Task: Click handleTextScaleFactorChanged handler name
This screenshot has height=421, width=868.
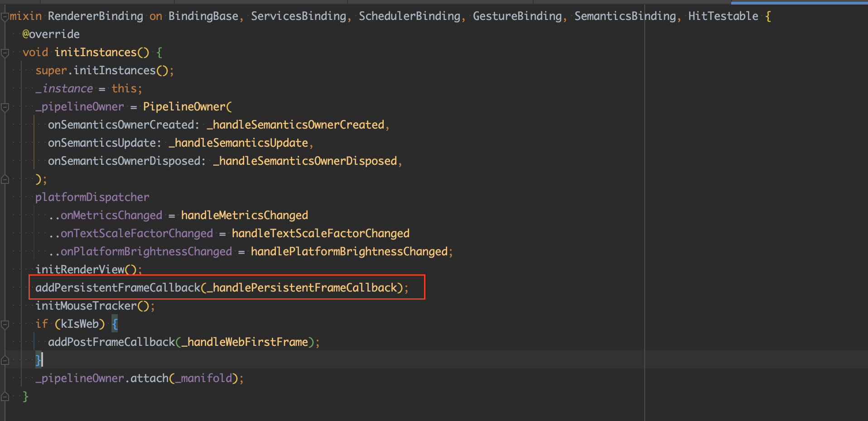Action: 321,234
